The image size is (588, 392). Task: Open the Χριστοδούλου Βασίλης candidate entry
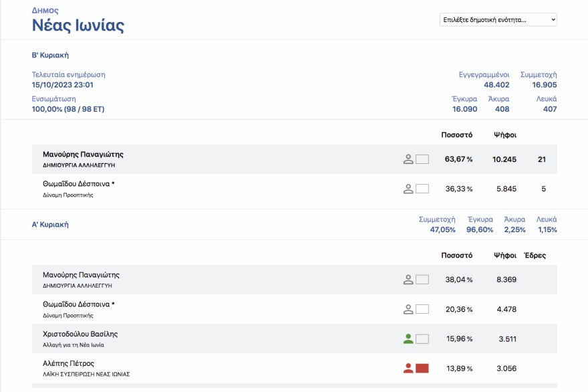coord(80,334)
